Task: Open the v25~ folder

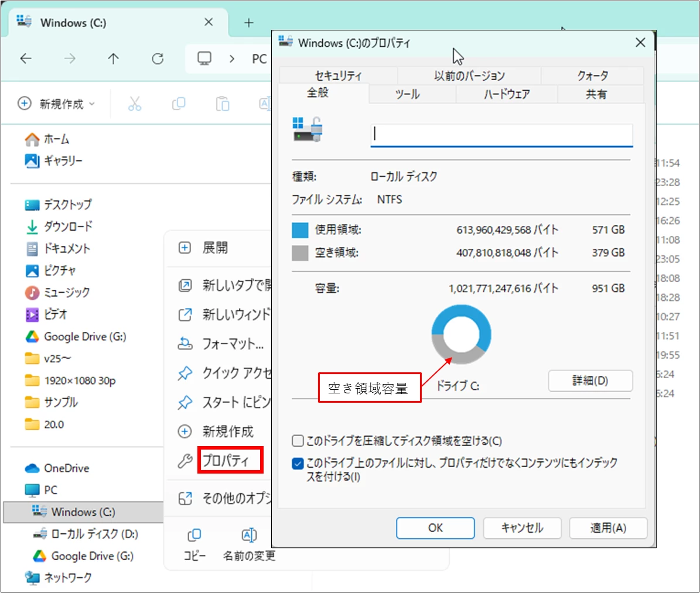Action: 48,358
